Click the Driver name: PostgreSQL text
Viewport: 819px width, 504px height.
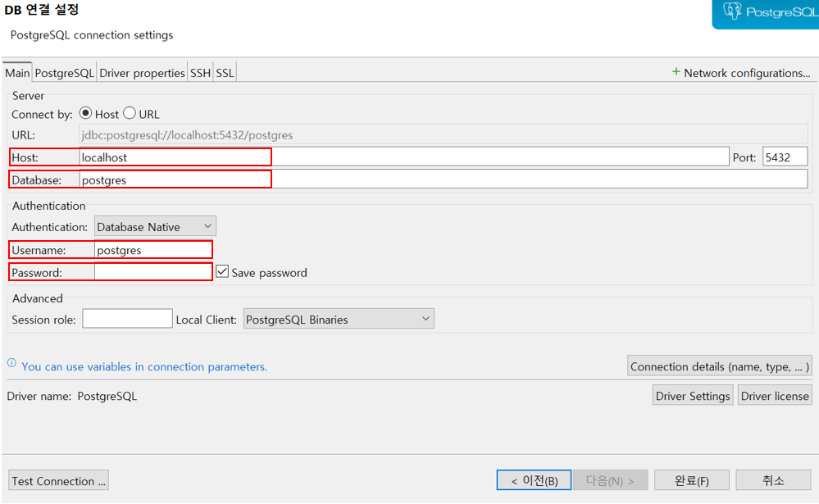click(x=72, y=397)
